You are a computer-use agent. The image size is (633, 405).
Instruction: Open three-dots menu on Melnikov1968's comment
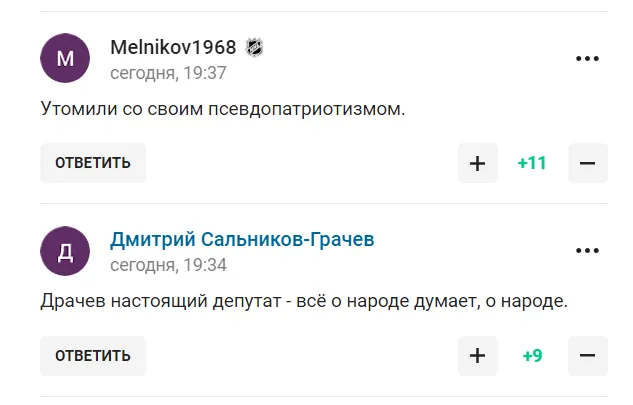click(587, 58)
